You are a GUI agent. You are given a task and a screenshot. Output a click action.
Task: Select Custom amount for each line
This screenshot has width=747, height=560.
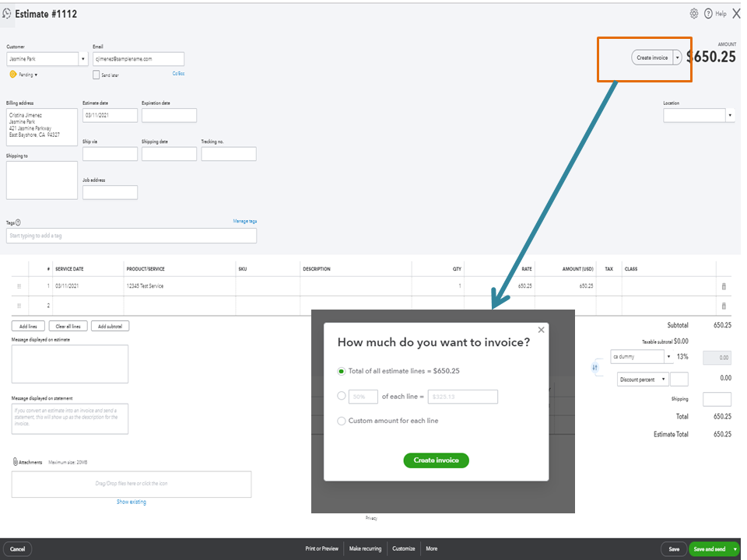coord(341,421)
